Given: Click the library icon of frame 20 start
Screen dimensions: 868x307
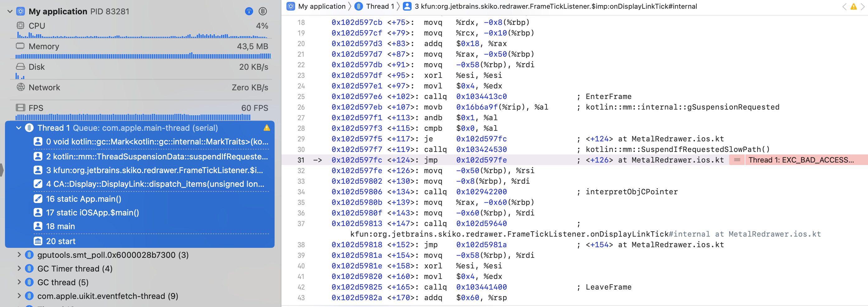Looking at the screenshot, I should coord(38,241).
